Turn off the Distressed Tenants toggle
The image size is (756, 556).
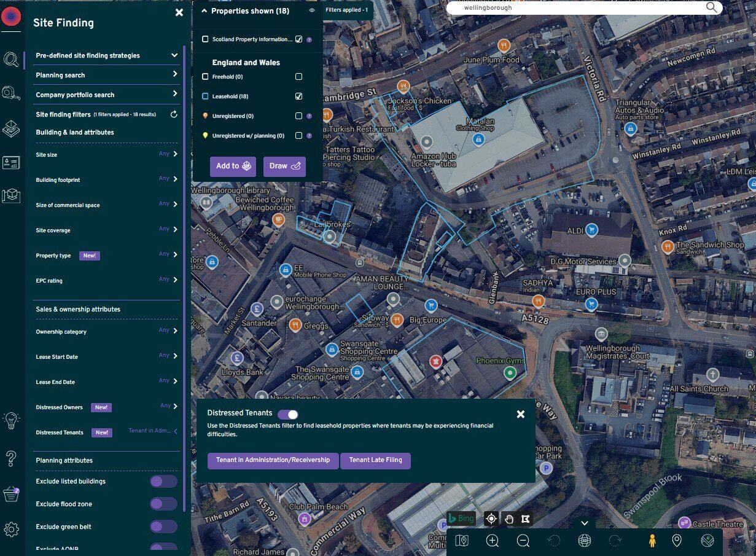point(288,414)
